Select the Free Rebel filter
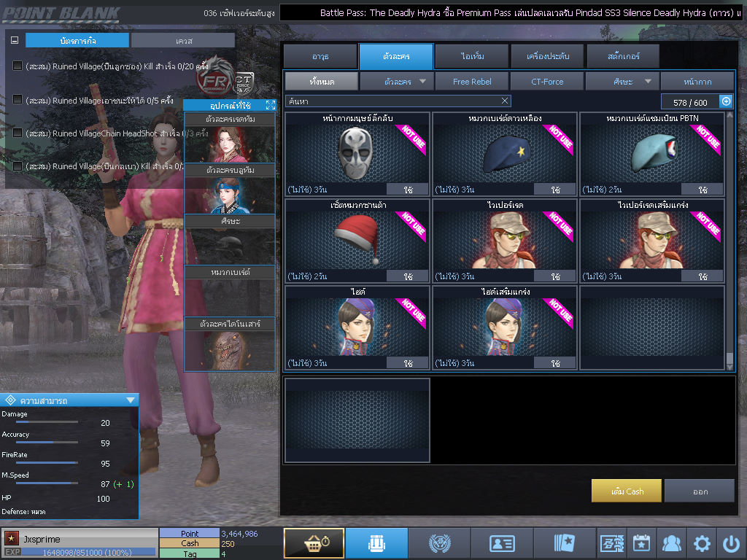 click(x=472, y=82)
